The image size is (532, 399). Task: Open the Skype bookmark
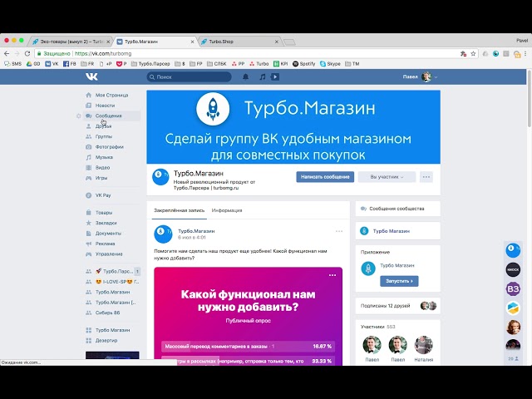click(x=330, y=63)
